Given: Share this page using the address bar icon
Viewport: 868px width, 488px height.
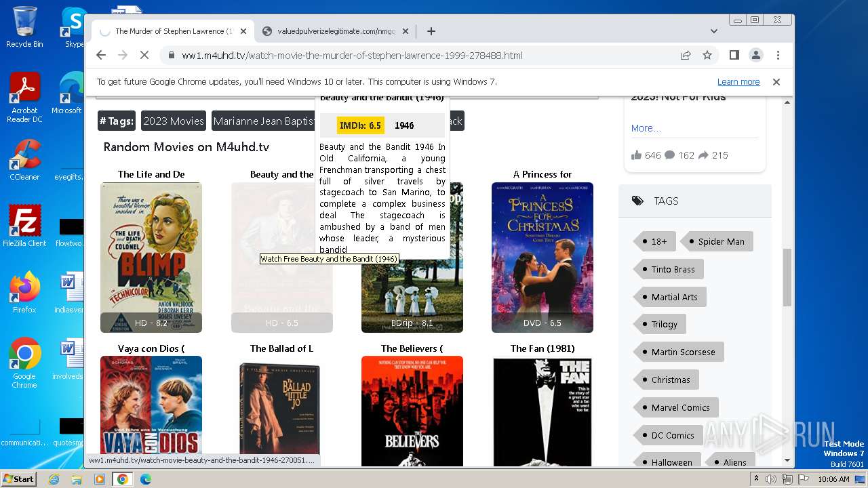Looking at the screenshot, I should 686,56.
